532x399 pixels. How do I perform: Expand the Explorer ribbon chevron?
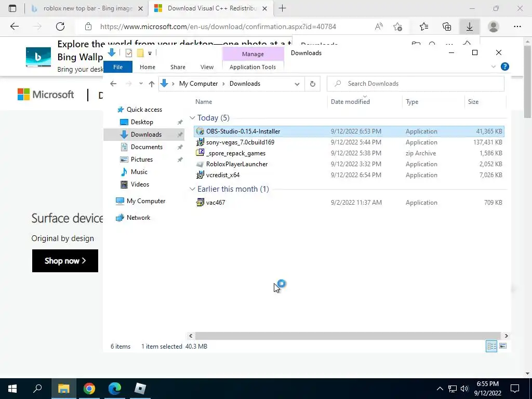[x=494, y=66]
